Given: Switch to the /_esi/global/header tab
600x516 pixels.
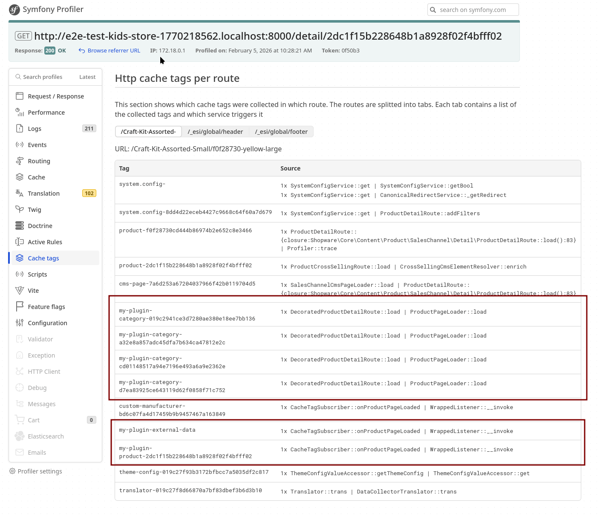Looking at the screenshot, I should tap(215, 132).
